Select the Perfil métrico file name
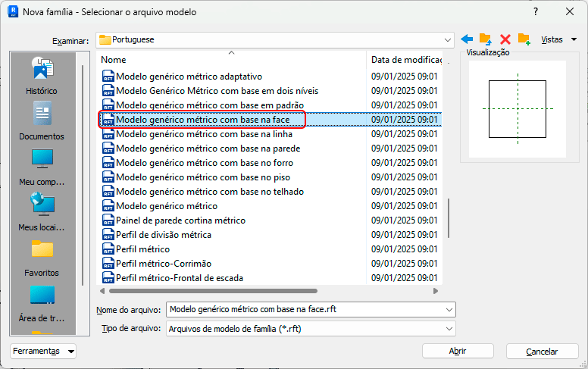This screenshot has width=588, height=369. coord(142,249)
